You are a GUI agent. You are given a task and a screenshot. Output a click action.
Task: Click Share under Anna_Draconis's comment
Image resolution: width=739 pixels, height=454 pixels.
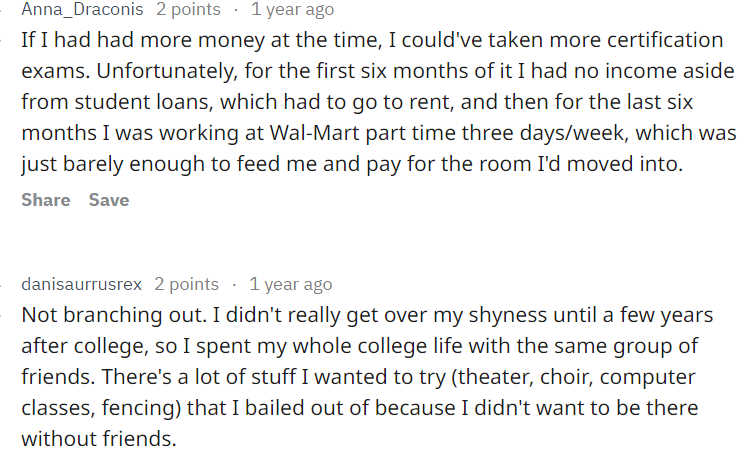click(45, 200)
